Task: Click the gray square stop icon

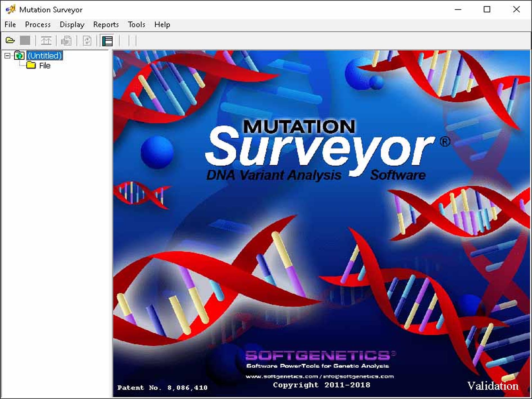Action: 25,41
